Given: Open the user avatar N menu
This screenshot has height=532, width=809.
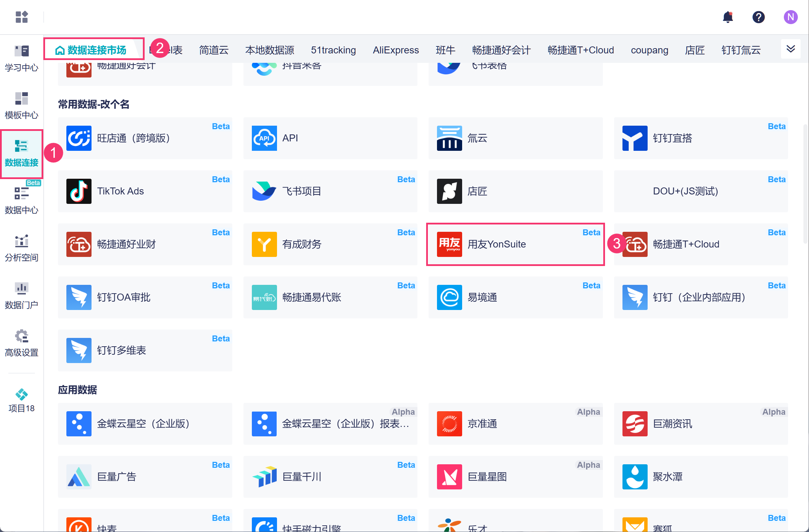Looking at the screenshot, I should click(x=790, y=17).
